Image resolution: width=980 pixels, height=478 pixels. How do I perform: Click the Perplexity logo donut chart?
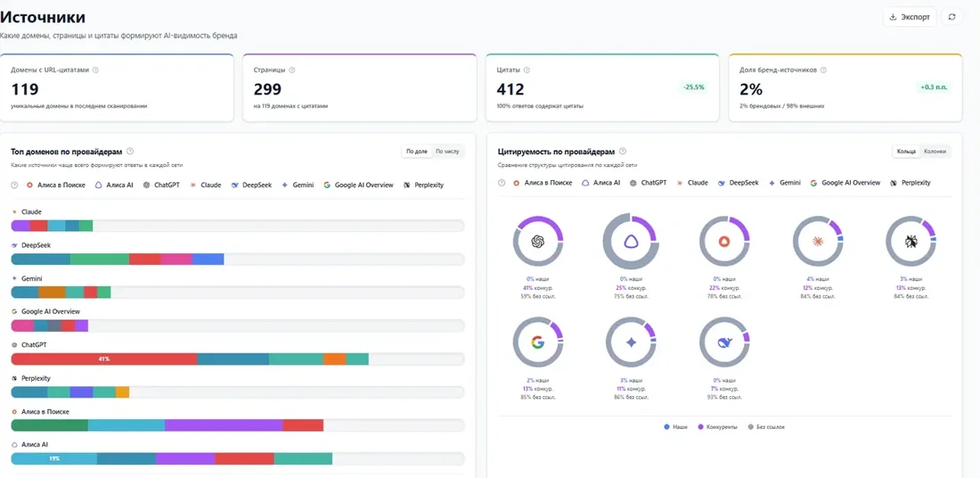911,242
